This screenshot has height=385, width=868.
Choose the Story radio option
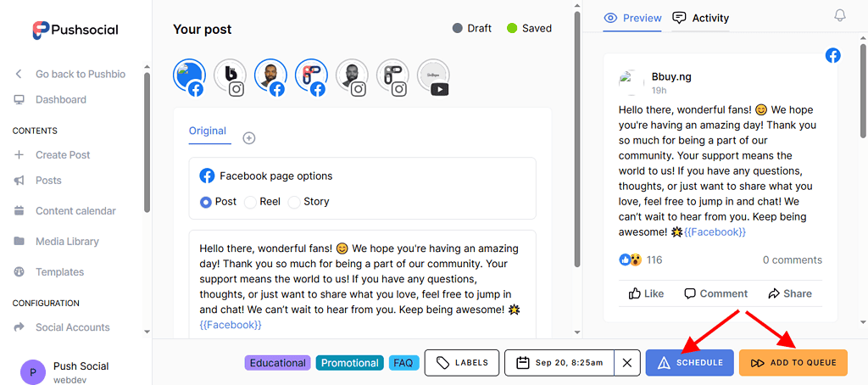(x=294, y=202)
